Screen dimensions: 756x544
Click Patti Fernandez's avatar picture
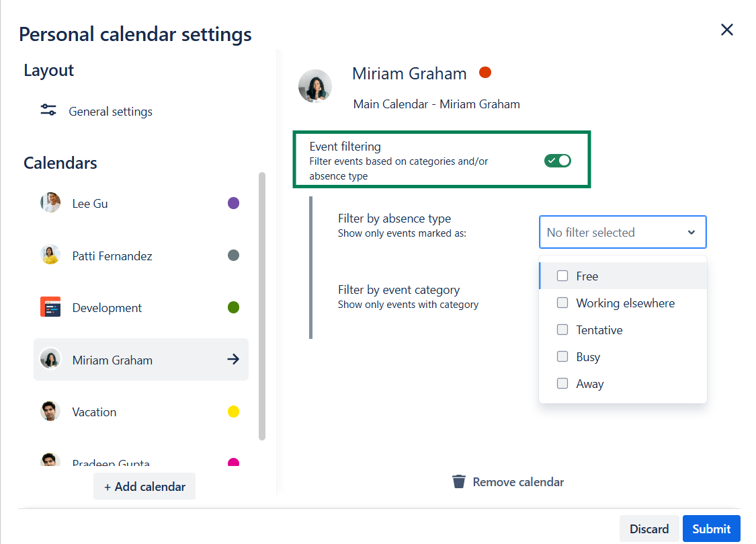click(50, 256)
